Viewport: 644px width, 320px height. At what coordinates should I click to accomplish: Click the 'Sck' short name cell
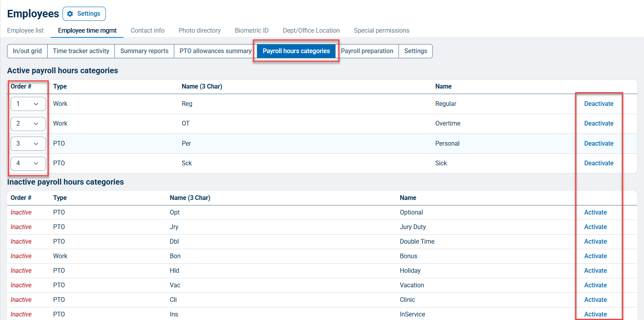(x=187, y=163)
